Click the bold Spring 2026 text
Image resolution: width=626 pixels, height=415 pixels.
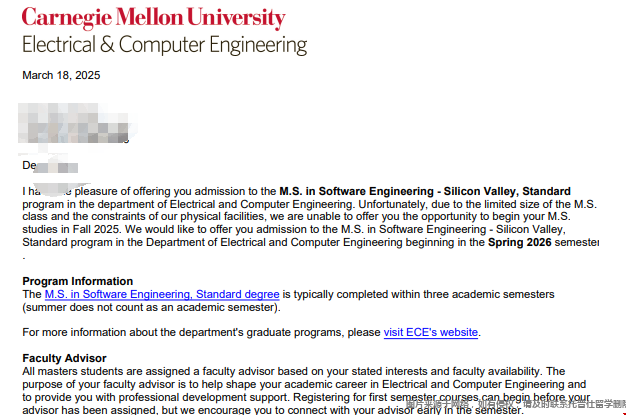[519, 242]
